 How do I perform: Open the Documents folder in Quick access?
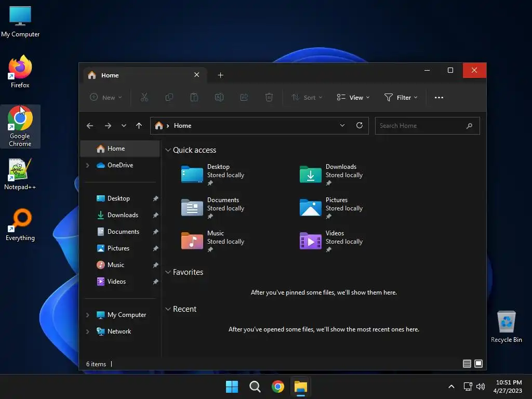tap(212, 208)
